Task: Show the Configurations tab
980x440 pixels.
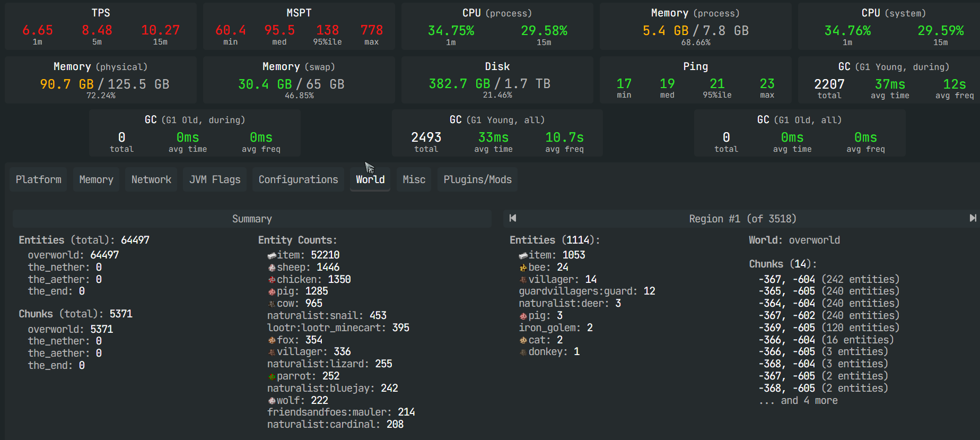Action: pyautogui.click(x=298, y=179)
